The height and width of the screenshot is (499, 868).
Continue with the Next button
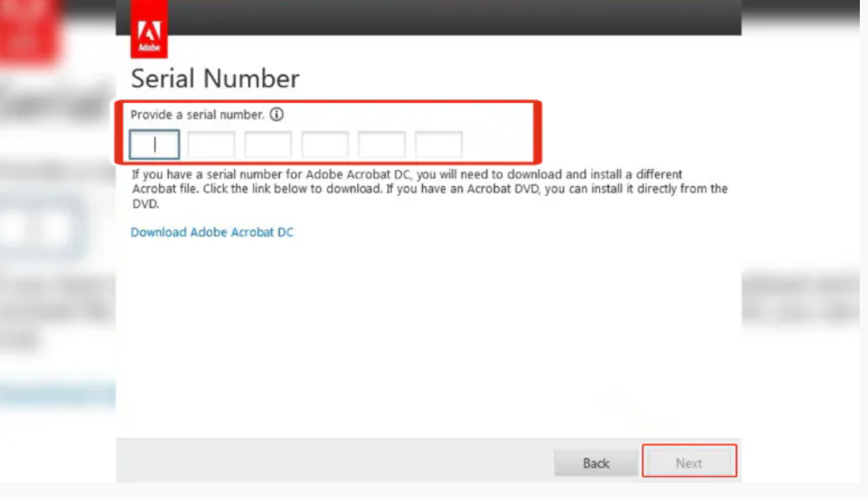pyautogui.click(x=690, y=462)
